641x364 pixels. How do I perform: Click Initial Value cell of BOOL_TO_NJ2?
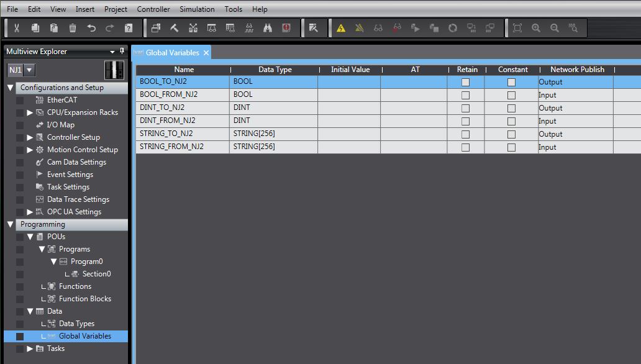coord(349,82)
